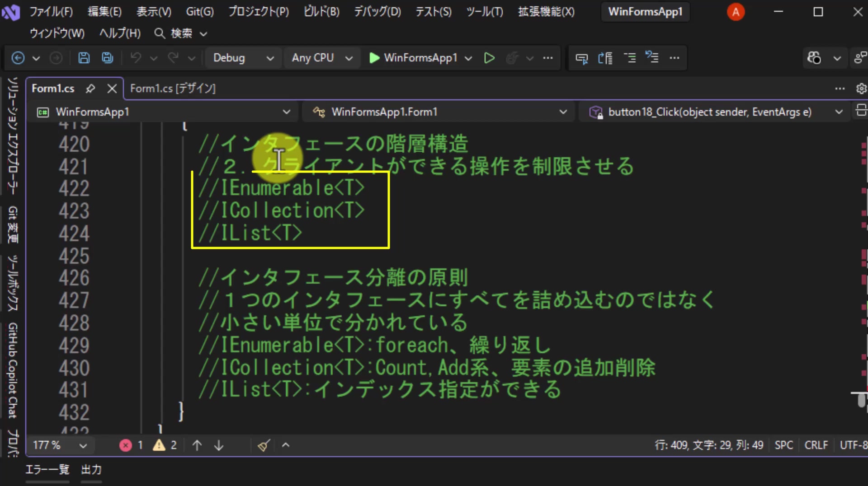Go to next issue with down arrow
The width and height of the screenshot is (868, 486).
pos(219,445)
